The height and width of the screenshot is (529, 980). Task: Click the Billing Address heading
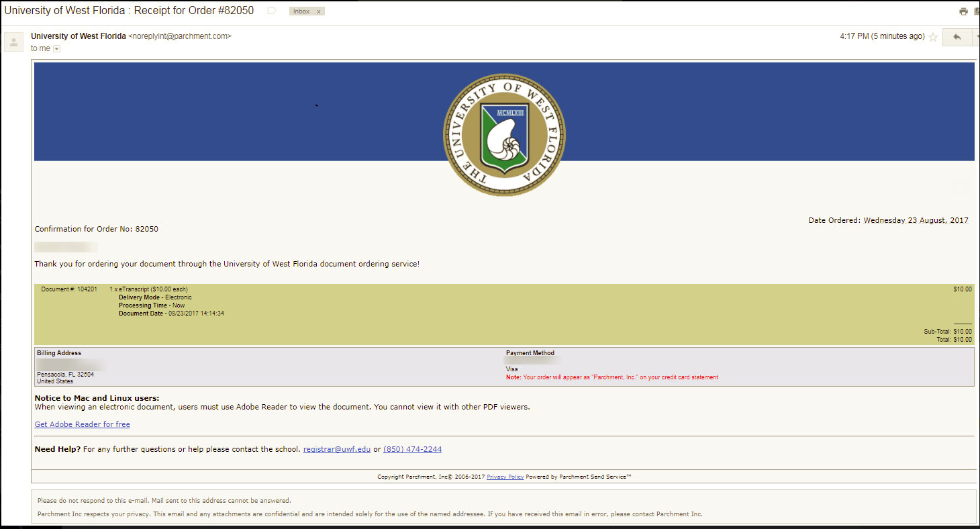(59, 353)
